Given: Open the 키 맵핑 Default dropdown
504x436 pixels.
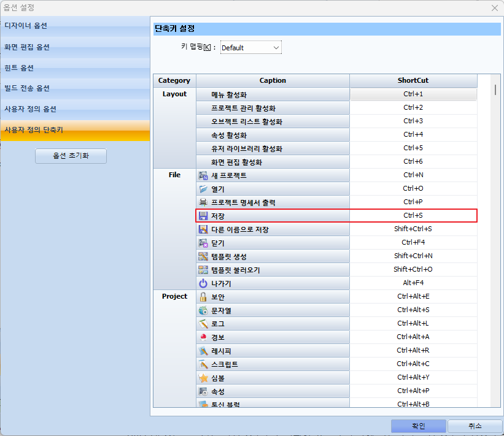Looking at the screenshot, I should click(250, 48).
